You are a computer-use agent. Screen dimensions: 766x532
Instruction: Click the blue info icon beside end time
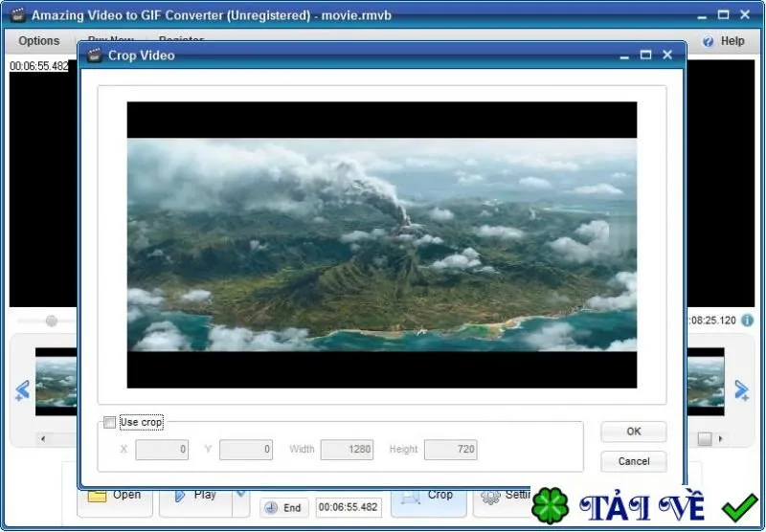(x=748, y=321)
